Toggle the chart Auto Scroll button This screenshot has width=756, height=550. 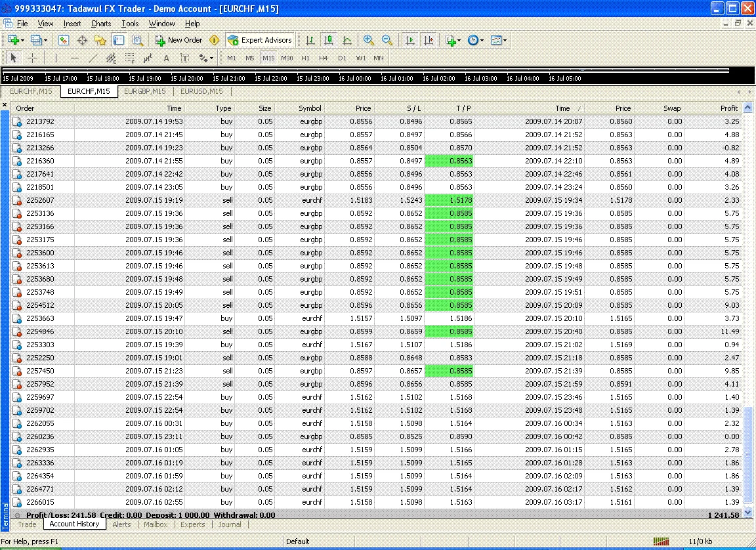pyautogui.click(x=410, y=40)
